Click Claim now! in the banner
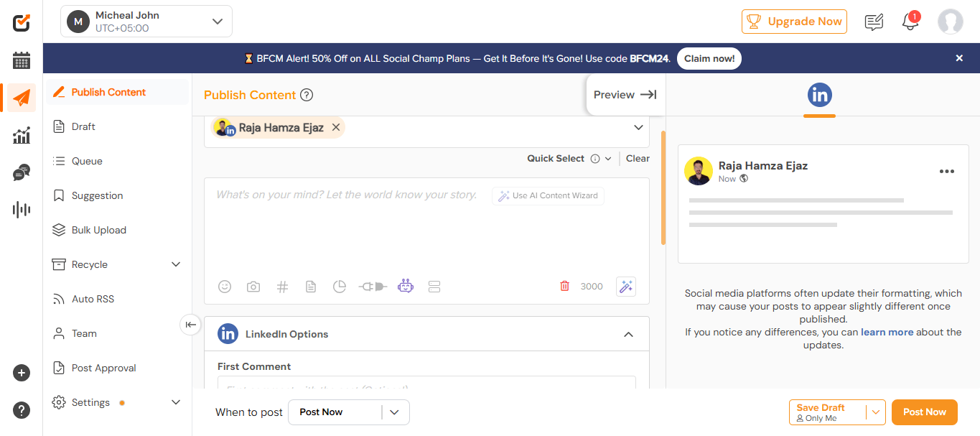This screenshot has width=980, height=436. (x=709, y=58)
